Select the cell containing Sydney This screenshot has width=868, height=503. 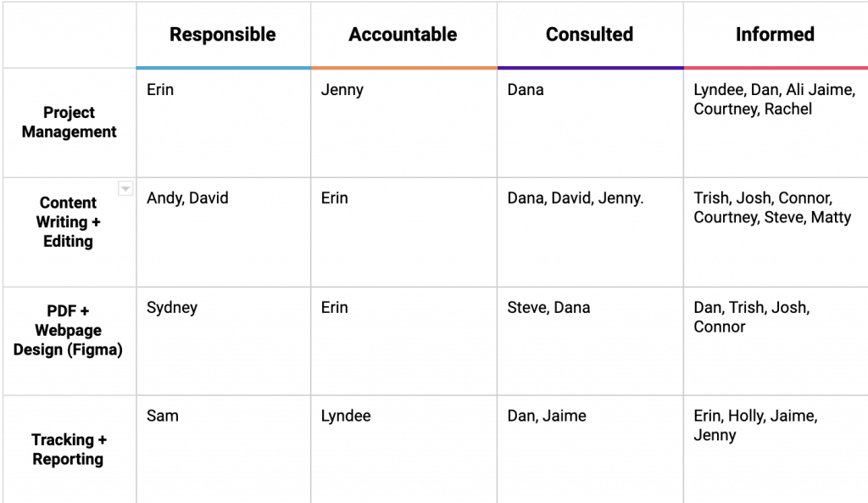[224, 341]
